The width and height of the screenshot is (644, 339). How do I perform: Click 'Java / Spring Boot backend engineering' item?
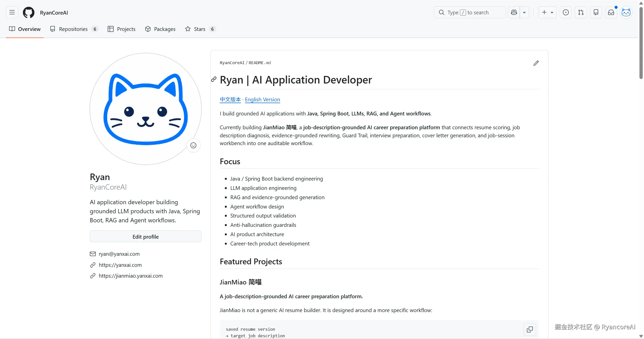click(277, 179)
